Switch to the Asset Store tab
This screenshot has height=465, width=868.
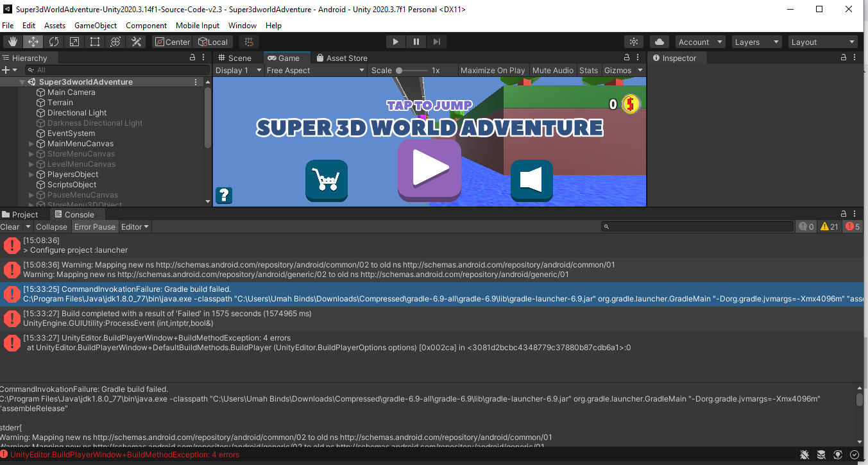click(x=342, y=58)
